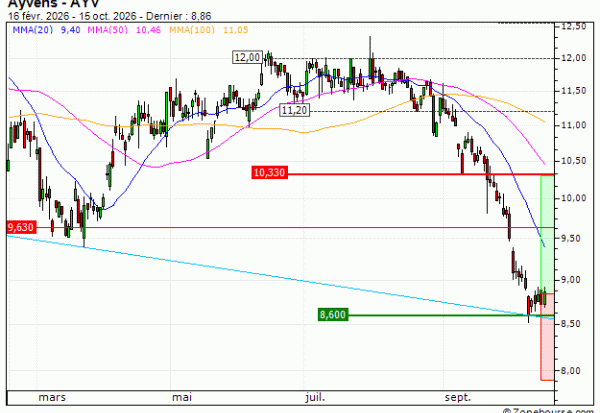Click the green target zone rectangle

click(547, 234)
